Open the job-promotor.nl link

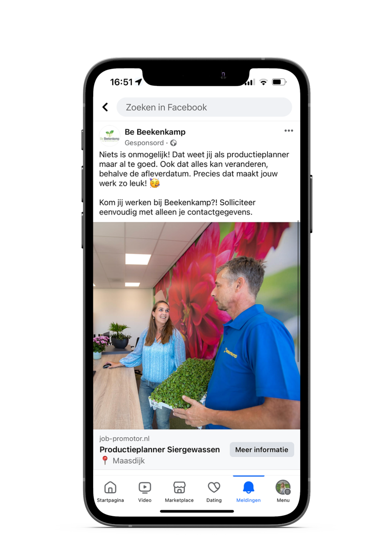(124, 438)
